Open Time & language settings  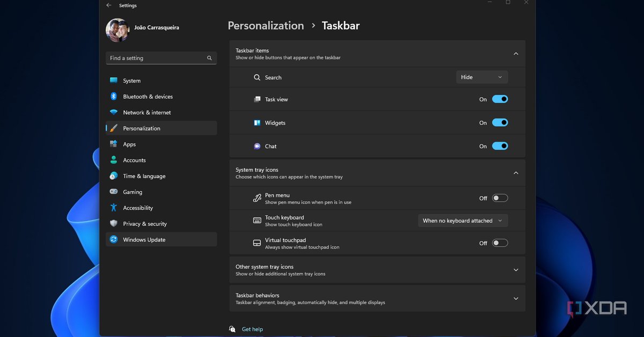pyautogui.click(x=114, y=176)
